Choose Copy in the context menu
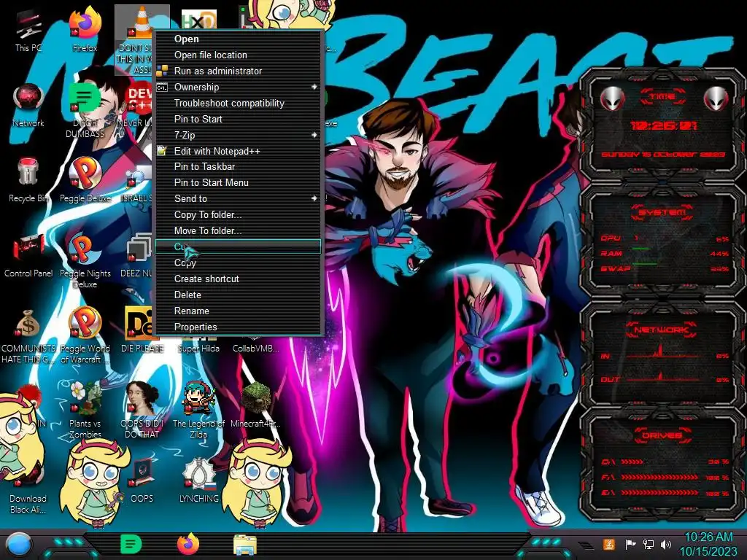The height and width of the screenshot is (560, 747). tap(239, 262)
